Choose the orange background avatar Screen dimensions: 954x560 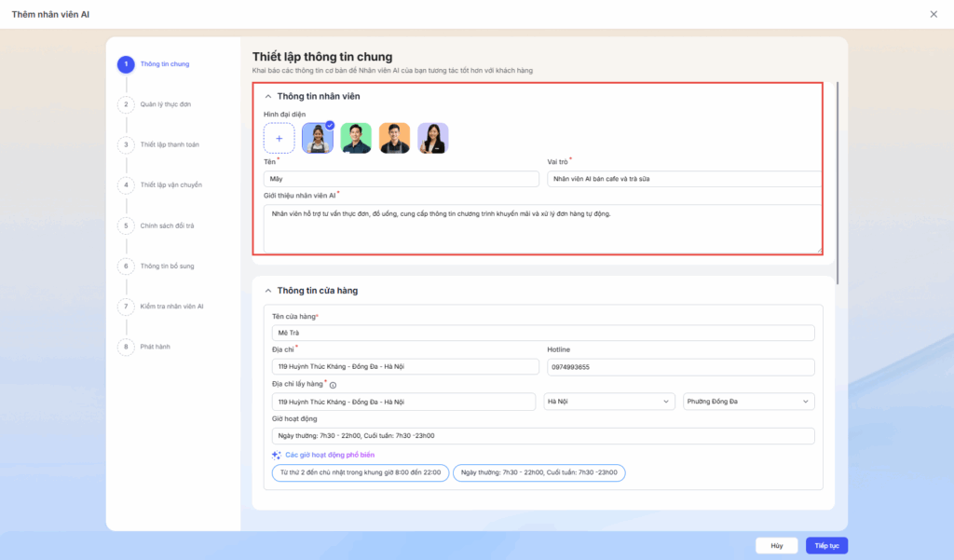click(x=394, y=138)
